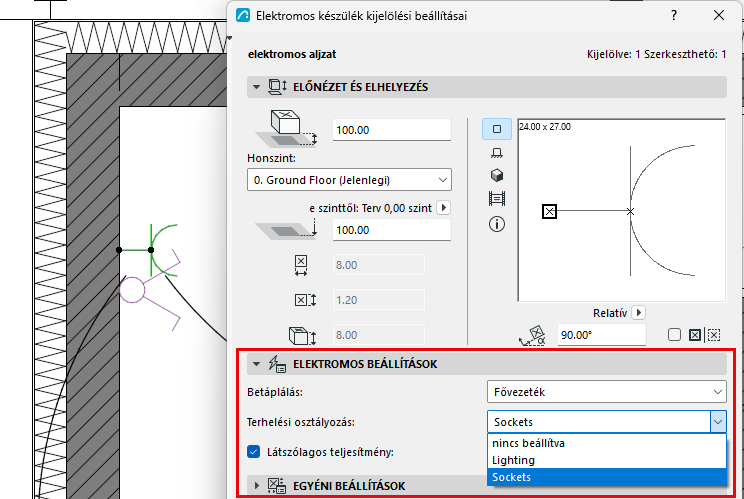Image resolution: width=744 pixels, height=499 pixels.
Task: Click the rotation angle field 90.00°
Action: coord(602,335)
